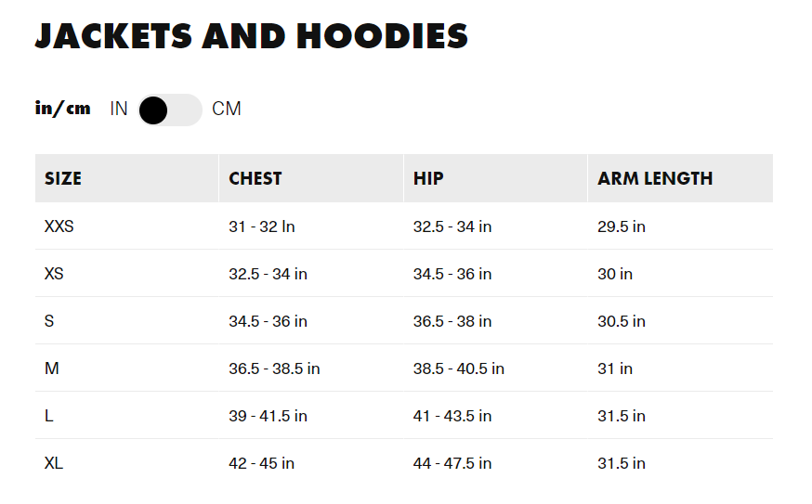Select the CM unit label

point(227,110)
